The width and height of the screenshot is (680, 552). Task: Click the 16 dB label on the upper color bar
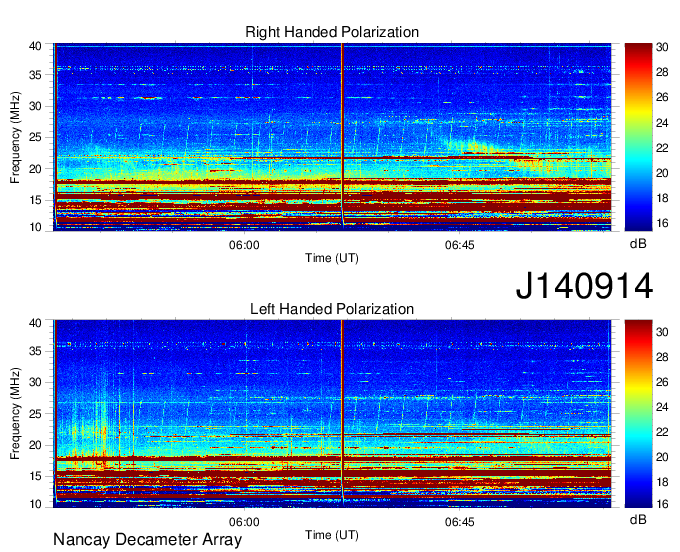click(x=662, y=223)
